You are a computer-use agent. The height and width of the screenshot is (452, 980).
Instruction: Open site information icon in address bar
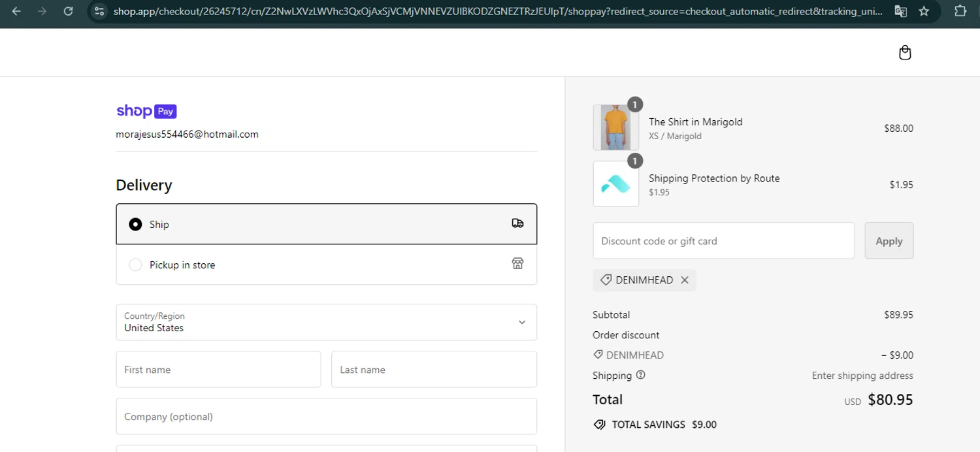99,11
